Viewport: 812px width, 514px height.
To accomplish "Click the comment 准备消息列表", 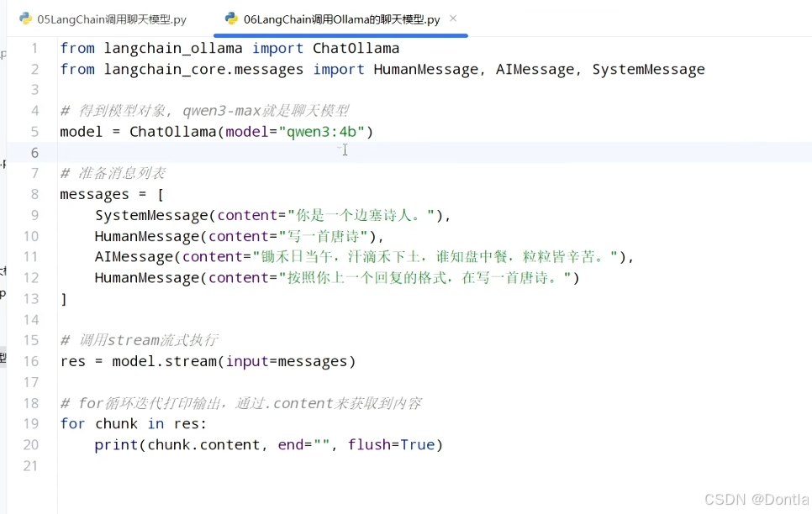I will 113,173.
